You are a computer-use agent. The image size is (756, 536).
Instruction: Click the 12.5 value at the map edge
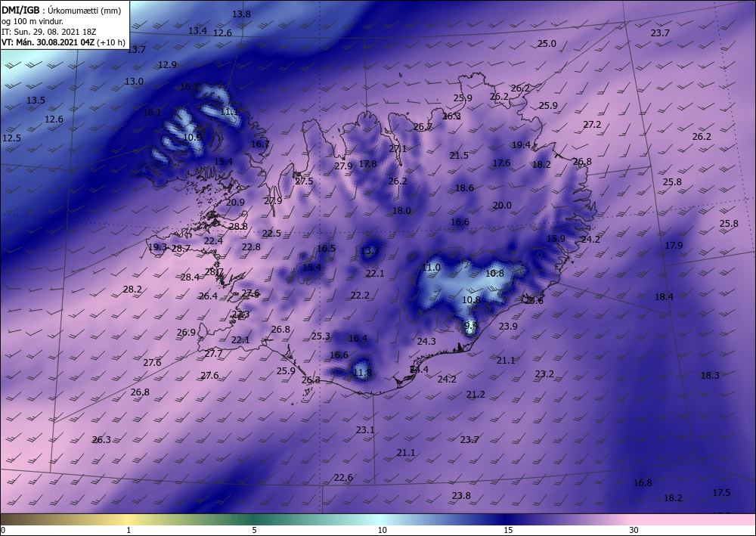tap(11, 138)
